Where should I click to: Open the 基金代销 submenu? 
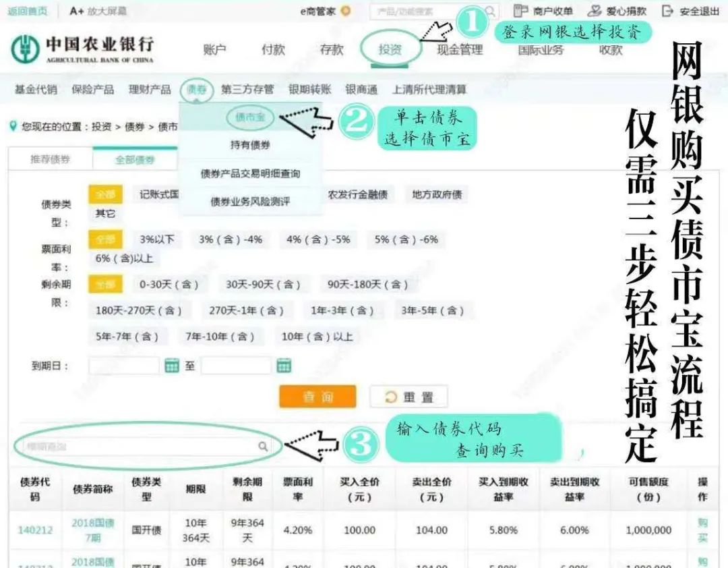coord(36,89)
